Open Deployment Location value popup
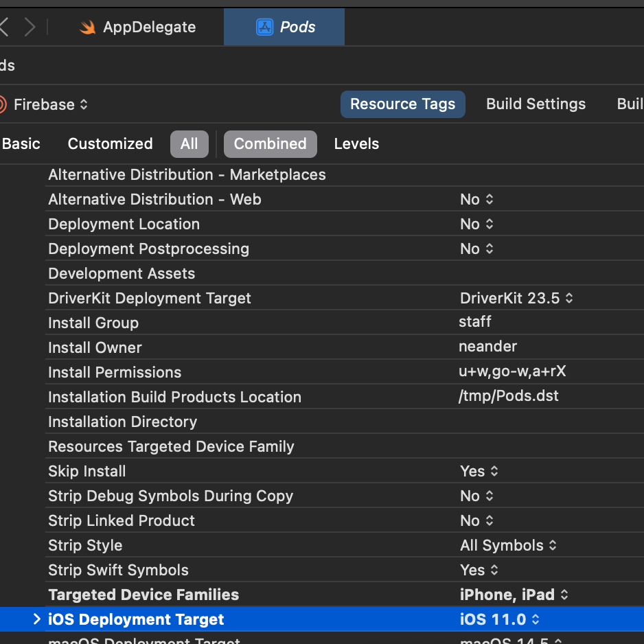This screenshot has height=644, width=644. (476, 224)
